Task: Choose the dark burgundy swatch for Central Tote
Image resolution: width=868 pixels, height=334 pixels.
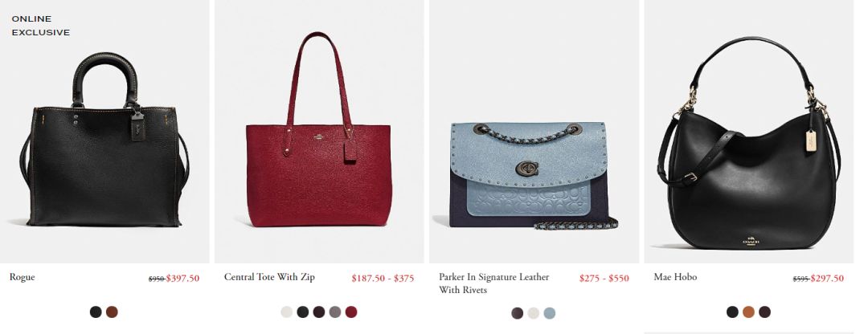Action: point(319,312)
